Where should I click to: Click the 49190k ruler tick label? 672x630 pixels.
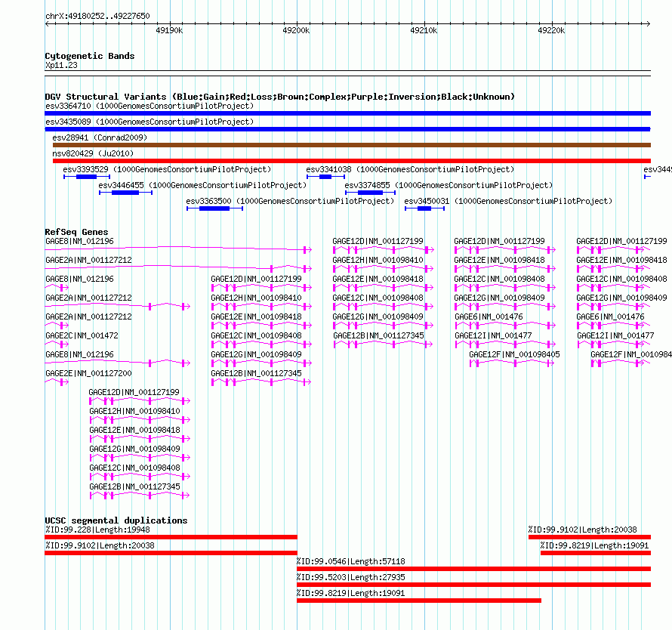pos(169,30)
